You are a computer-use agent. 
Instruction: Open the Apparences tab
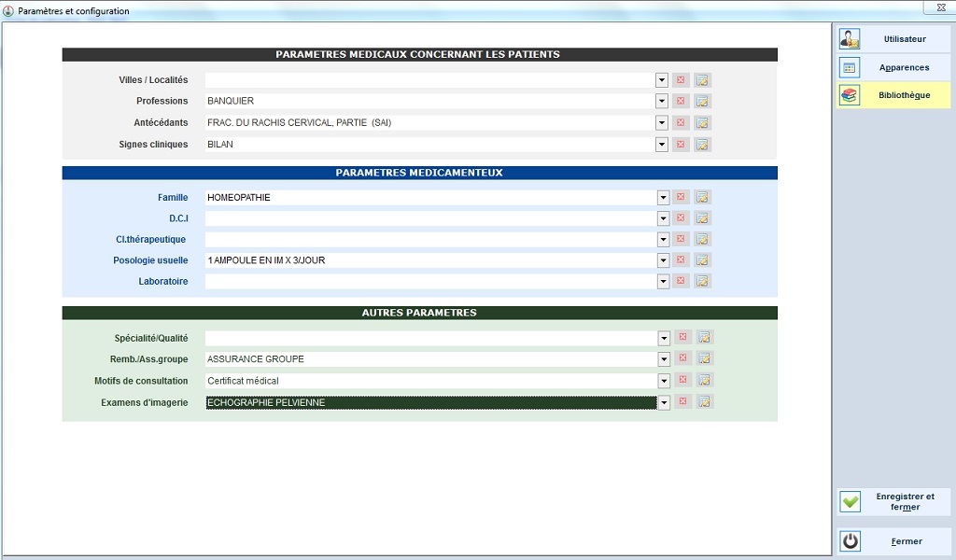pyautogui.click(x=893, y=67)
